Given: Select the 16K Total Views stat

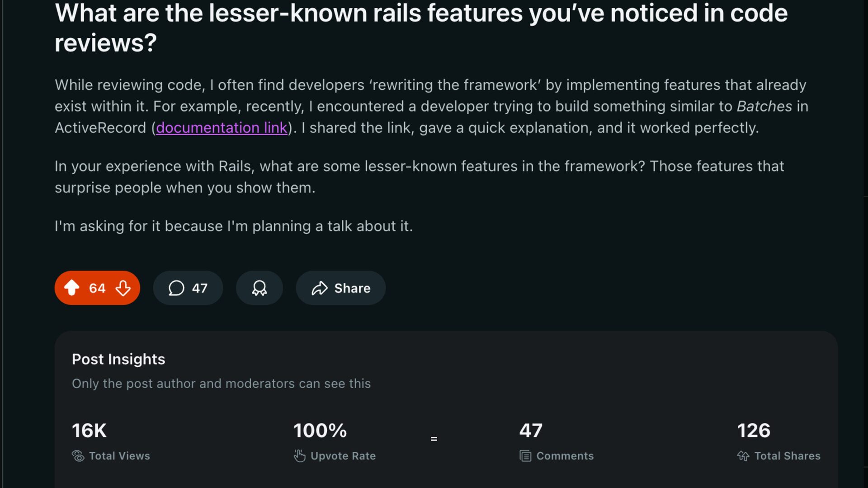Looking at the screenshot, I should click(x=90, y=431).
